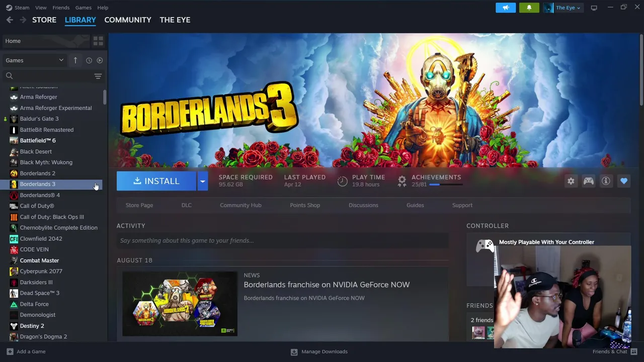Screen dimensions: 644x362
Task: Open advanced filter options icon
Action: [x=98, y=76]
